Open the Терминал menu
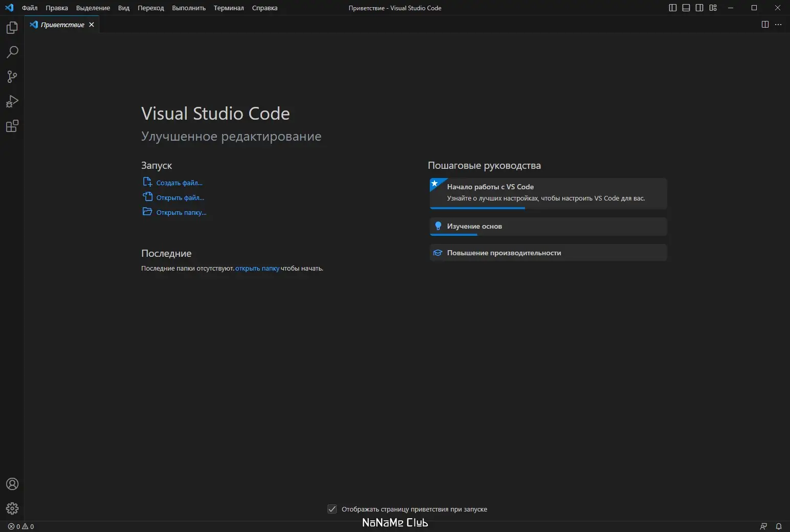790x532 pixels. click(229, 8)
